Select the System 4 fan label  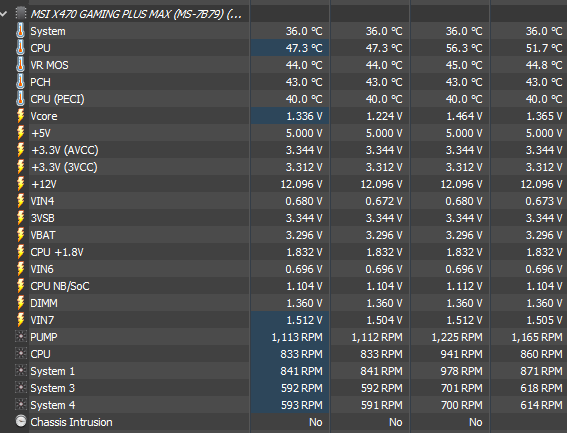52,405
